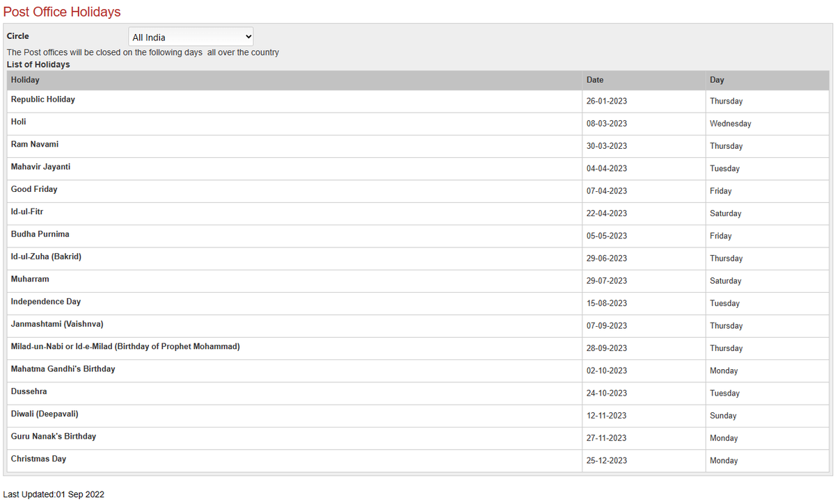Click the date 07-04-2023

[x=607, y=191]
